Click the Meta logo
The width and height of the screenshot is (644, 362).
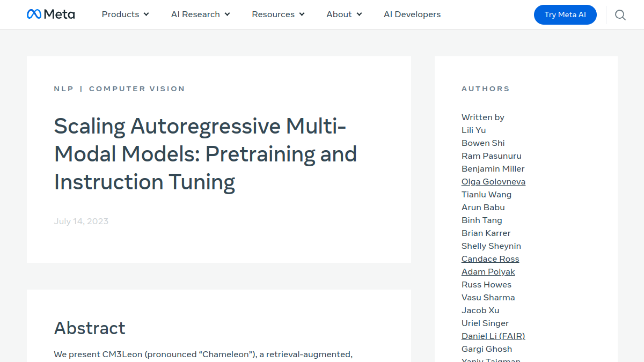click(51, 14)
